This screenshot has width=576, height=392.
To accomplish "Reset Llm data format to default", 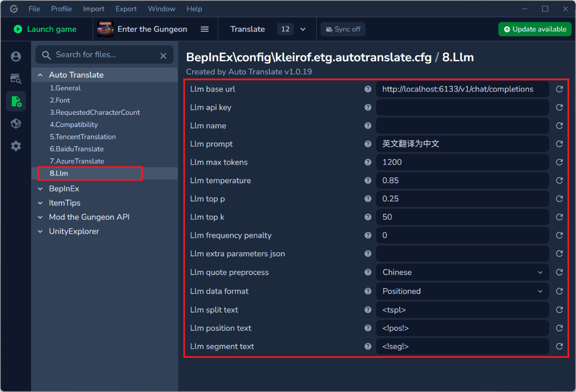I will tap(559, 291).
